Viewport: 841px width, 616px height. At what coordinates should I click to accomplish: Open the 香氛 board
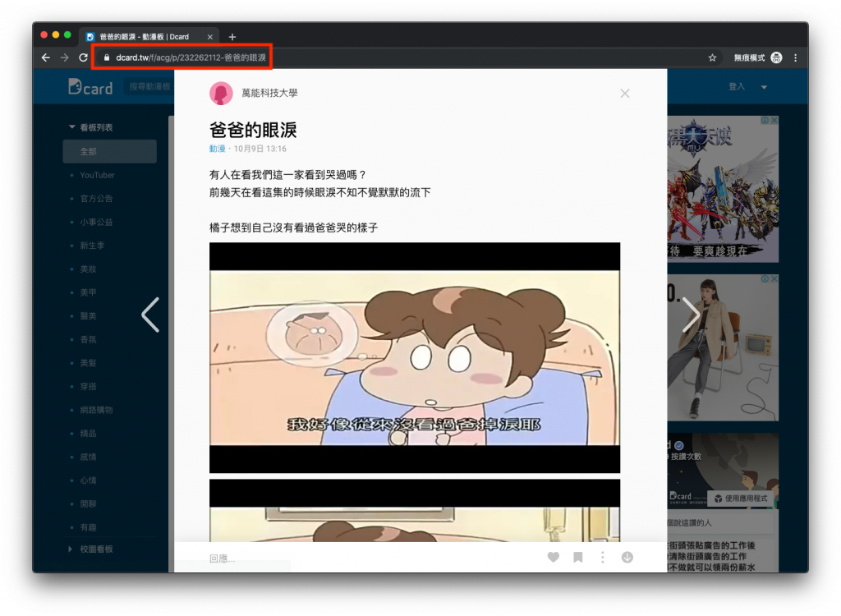pyautogui.click(x=88, y=340)
